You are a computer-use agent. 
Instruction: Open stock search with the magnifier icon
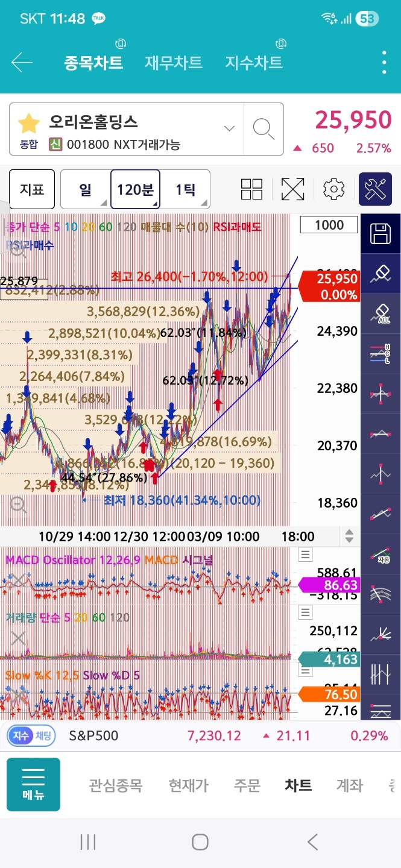264,128
